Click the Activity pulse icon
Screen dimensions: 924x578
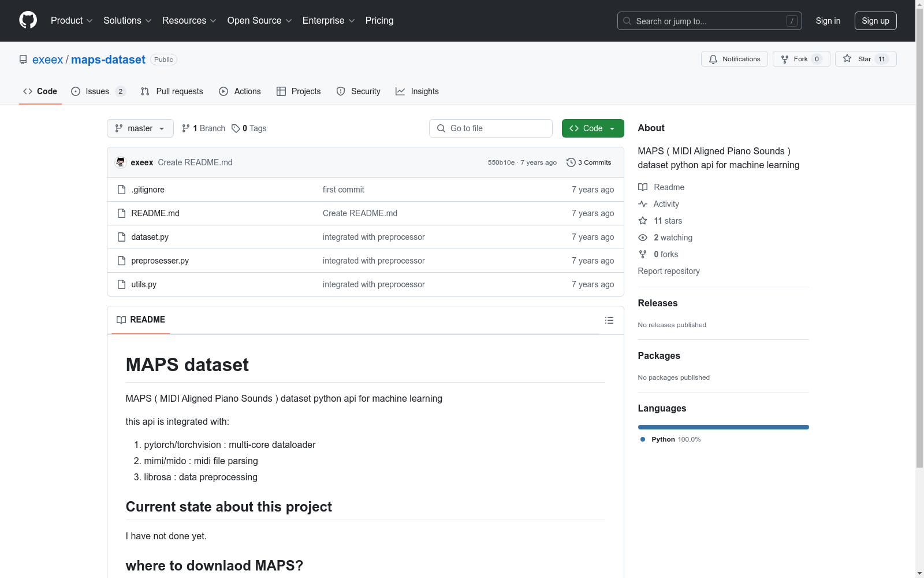click(x=643, y=204)
